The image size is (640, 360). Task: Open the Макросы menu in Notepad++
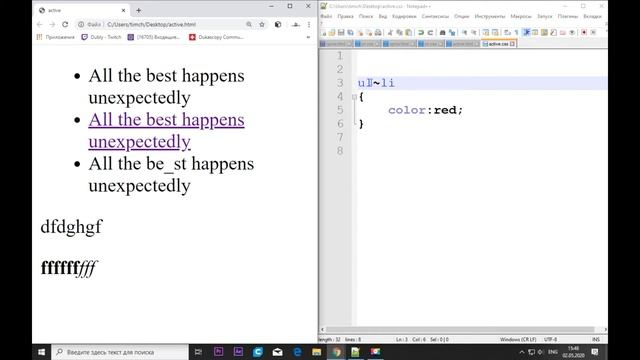(x=521, y=16)
